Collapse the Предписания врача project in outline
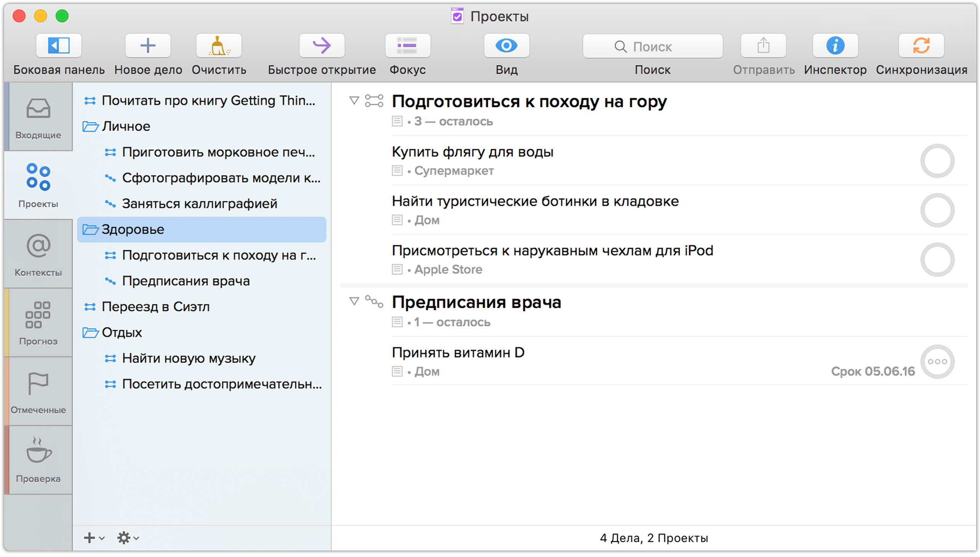The height and width of the screenshot is (557, 980). pyautogui.click(x=354, y=302)
